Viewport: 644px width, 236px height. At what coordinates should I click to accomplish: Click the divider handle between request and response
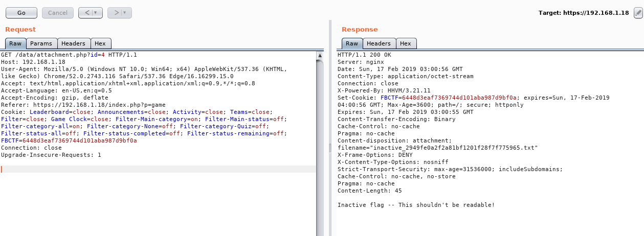(x=329, y=147)
